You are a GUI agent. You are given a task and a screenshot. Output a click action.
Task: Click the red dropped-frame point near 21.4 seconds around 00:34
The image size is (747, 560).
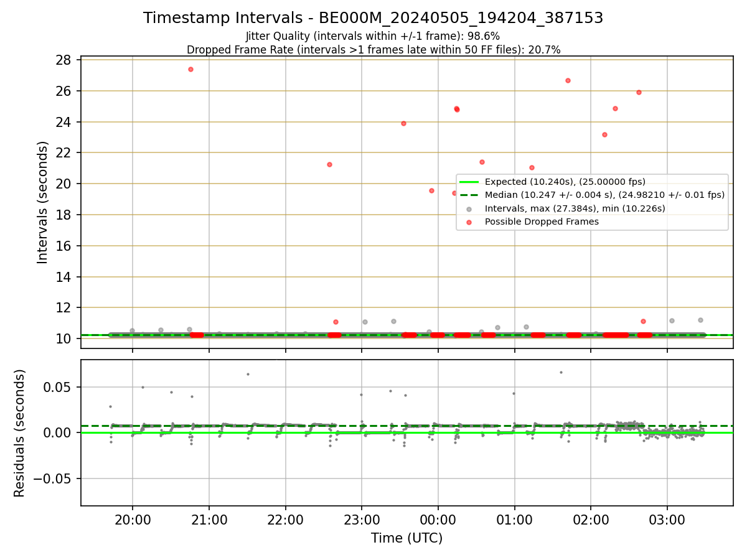pyautogui.click(x=482, y=162)
